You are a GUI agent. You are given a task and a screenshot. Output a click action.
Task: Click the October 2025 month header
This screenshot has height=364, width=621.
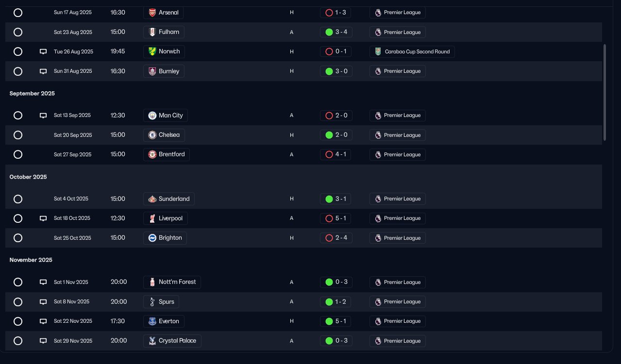(28, 177)
